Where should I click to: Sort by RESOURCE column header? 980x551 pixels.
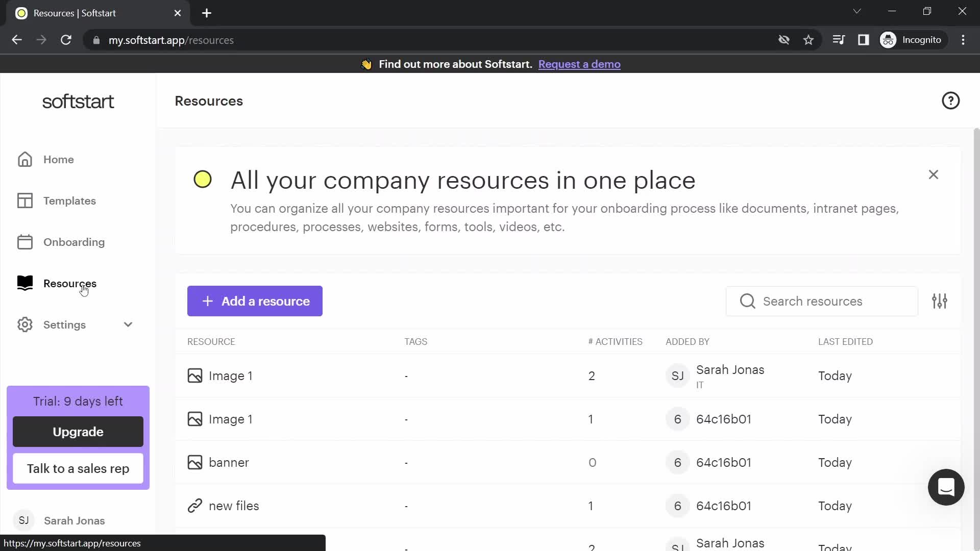tap(211, 341)
